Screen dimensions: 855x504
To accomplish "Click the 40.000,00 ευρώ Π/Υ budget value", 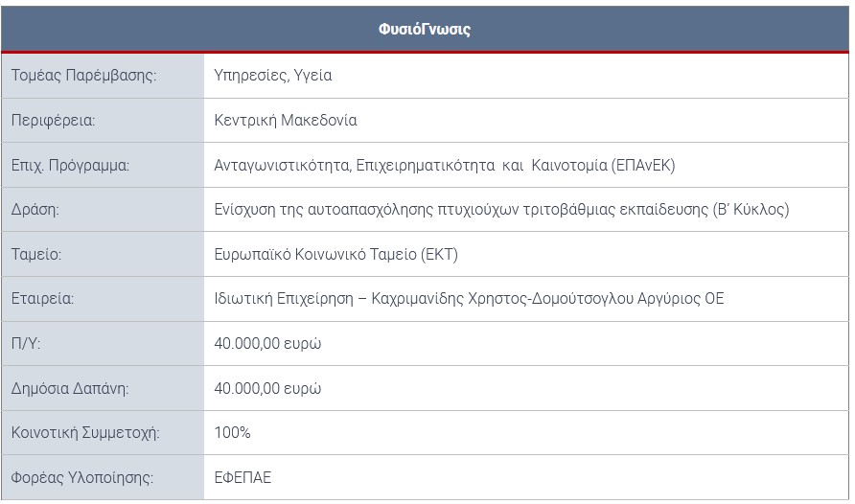I will [267, 344].
